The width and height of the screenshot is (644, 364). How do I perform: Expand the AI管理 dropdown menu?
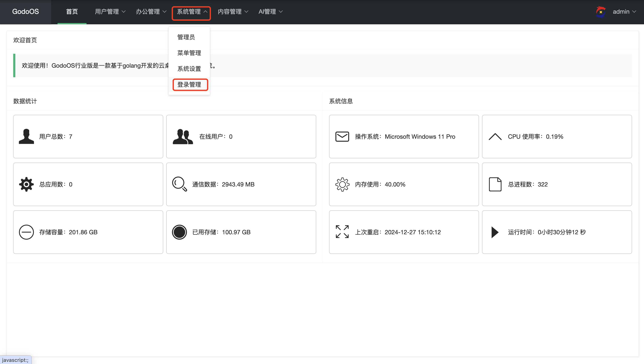pos(270,12)
